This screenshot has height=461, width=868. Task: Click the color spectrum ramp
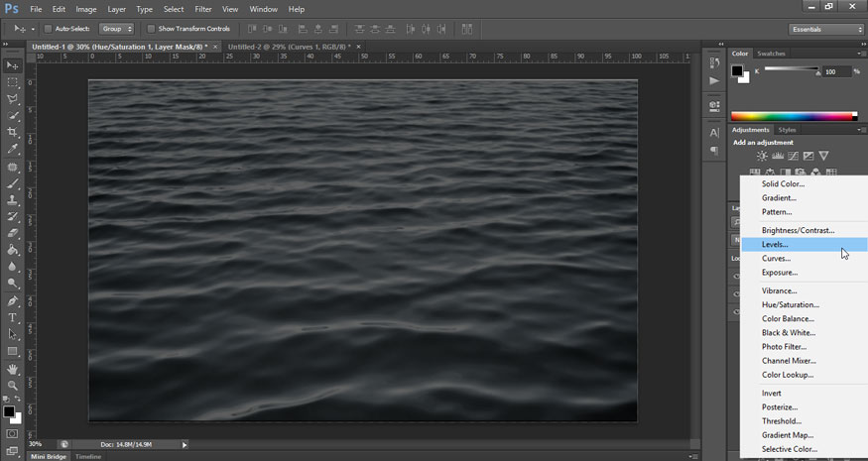794,116
